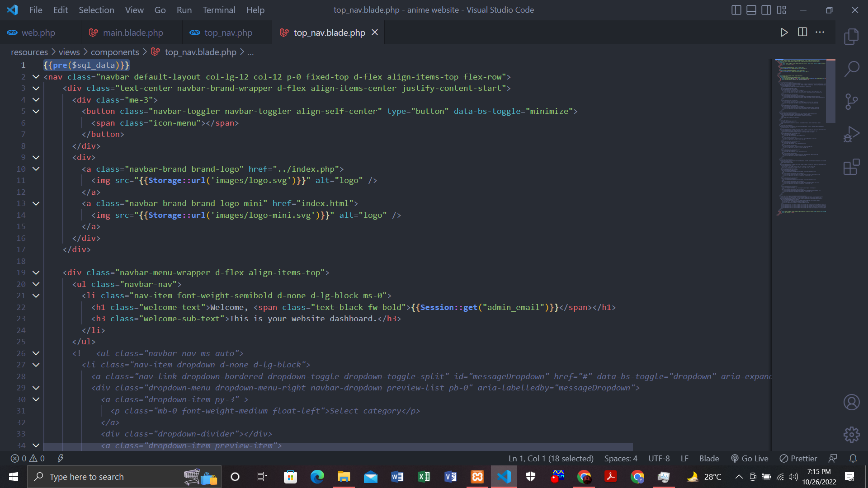Toggle the primary side bar layout icon
The image size is (868, 488).
(x=736, y=10)
